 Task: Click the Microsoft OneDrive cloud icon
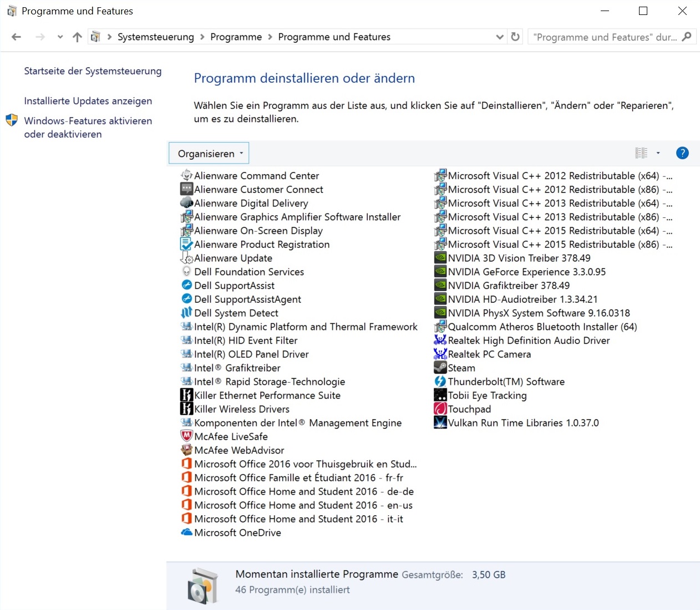coord(187,532)
